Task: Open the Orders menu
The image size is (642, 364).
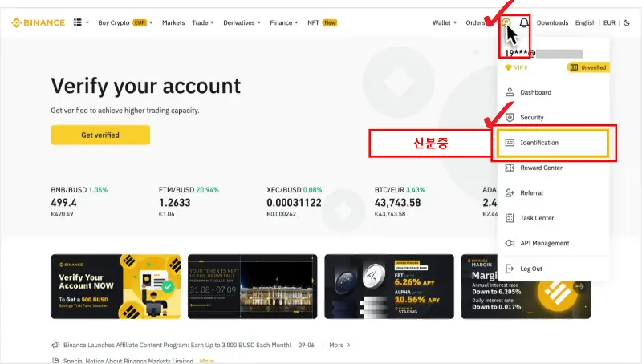Action: pyautogui.click(x=475, y=23)
